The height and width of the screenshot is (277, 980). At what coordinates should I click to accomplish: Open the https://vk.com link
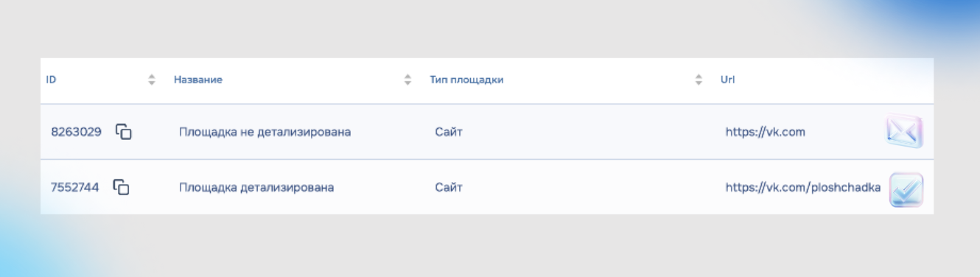point(765,132)
